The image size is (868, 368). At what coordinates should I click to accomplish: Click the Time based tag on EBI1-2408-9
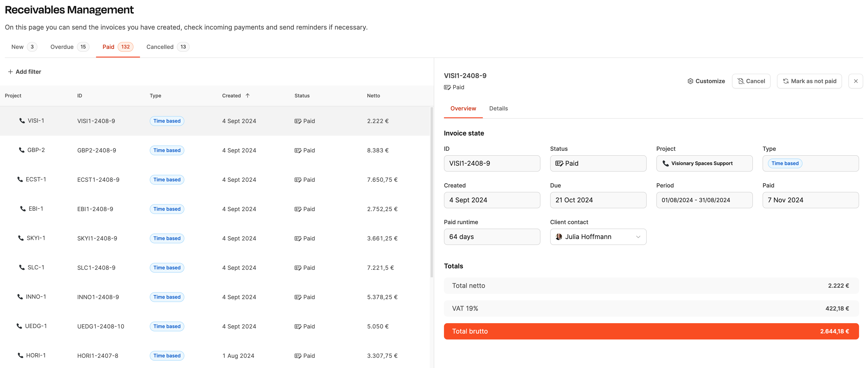click(x=167, y=209)
